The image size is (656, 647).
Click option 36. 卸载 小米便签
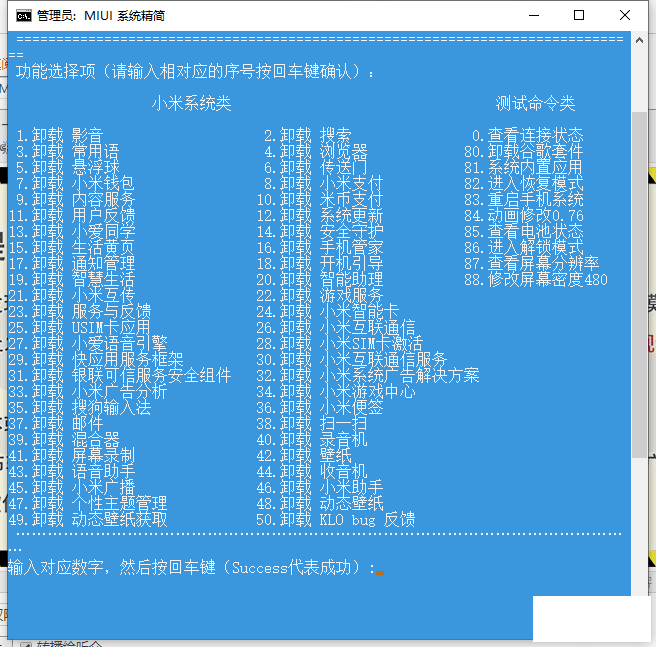pyautogui.click(x=320, y=407)
